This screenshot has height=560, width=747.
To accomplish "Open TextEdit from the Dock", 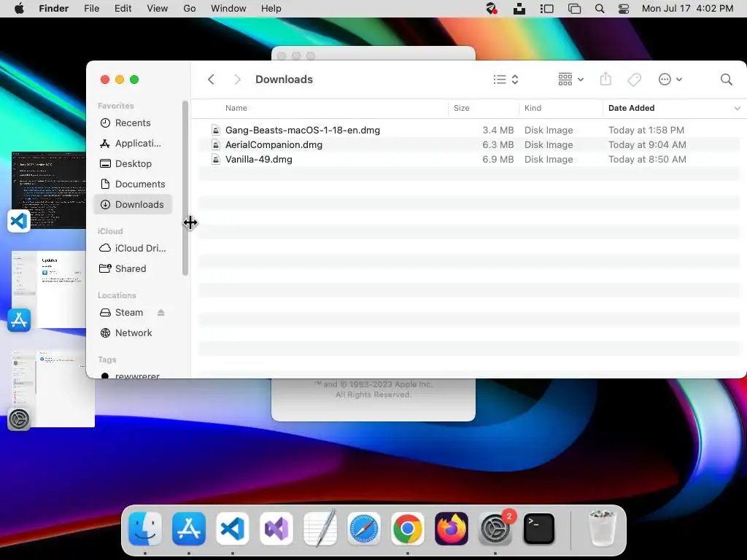I will (320, 529).
